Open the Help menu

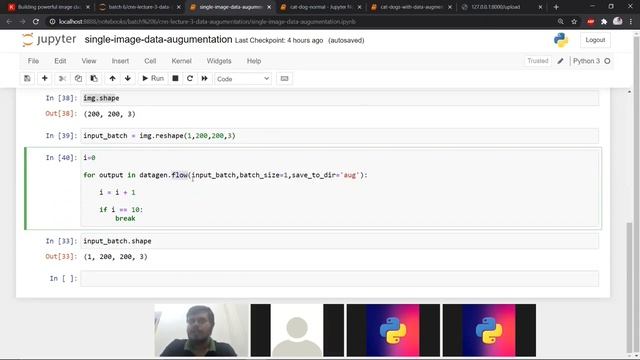tap(253, 61)
